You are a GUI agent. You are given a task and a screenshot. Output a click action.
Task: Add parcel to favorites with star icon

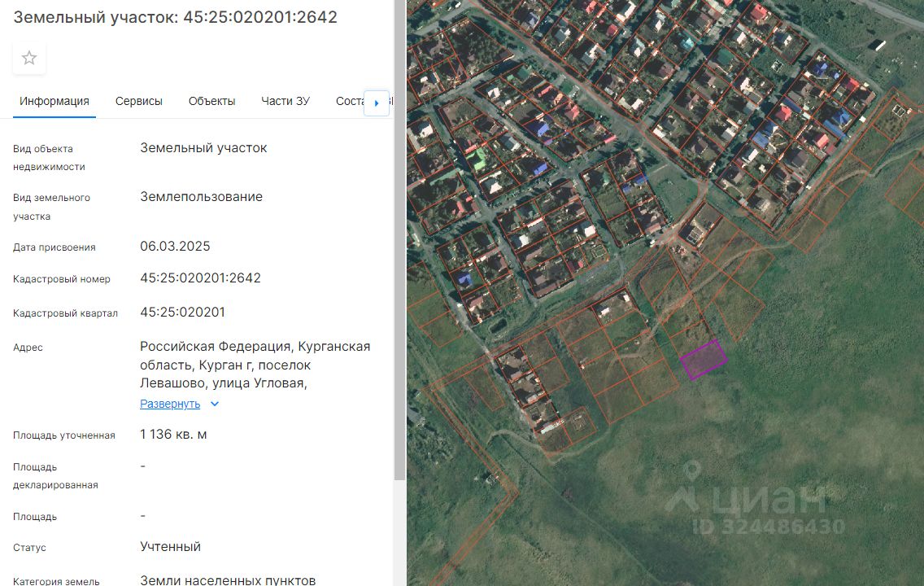(x=29, y=58)
